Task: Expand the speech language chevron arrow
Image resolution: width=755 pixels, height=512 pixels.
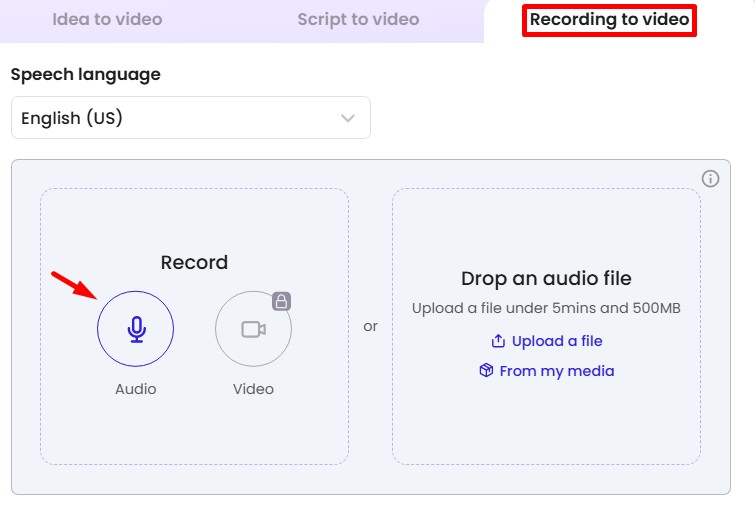Action: point(348,118)
